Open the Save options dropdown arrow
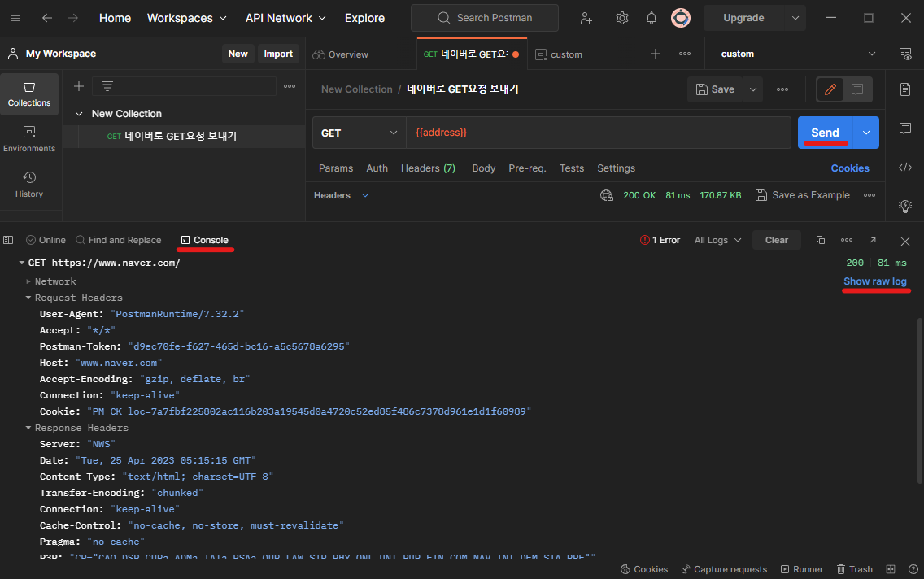924x579 pixels. tap(753, 89)
